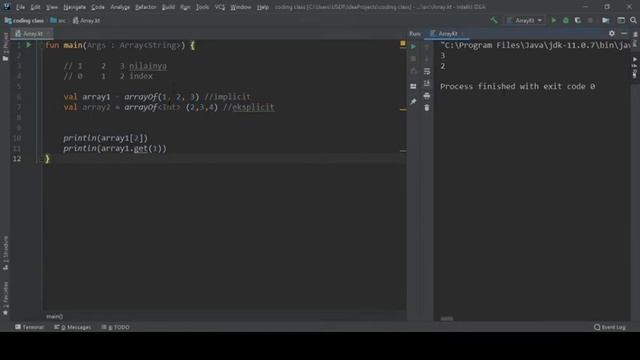
Task: Click the console horizontal scrollbar
Action: pyautogui.click(x=447, y=319)
